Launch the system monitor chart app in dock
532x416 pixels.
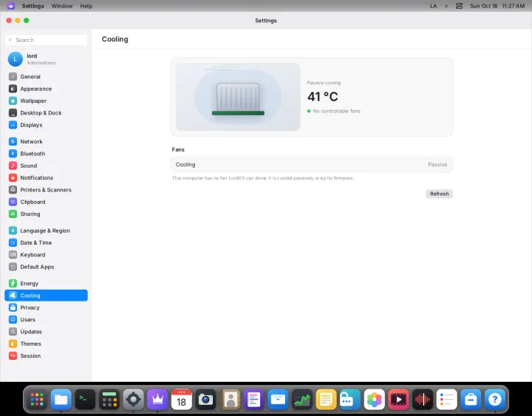pos(302,399)
